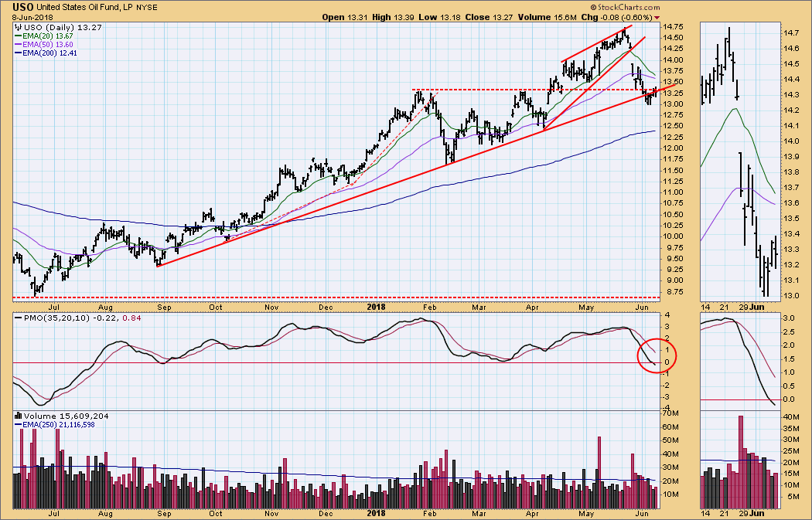The image size is (812, 520).
Task: Click the green EMA(20) legend line marker
Action: (x=18, y=36)
